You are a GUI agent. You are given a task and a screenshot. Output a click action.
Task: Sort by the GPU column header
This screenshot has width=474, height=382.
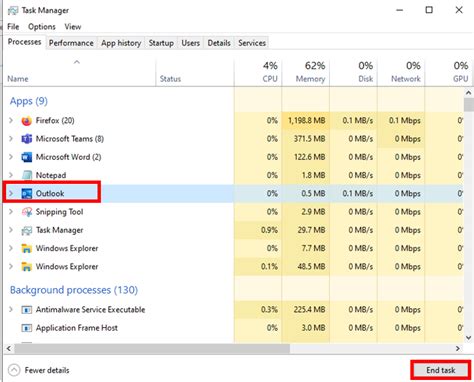(x=449, y=72)
